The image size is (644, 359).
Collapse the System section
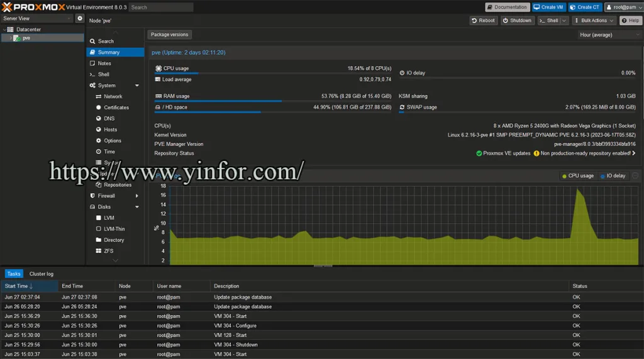click(136, 86)
